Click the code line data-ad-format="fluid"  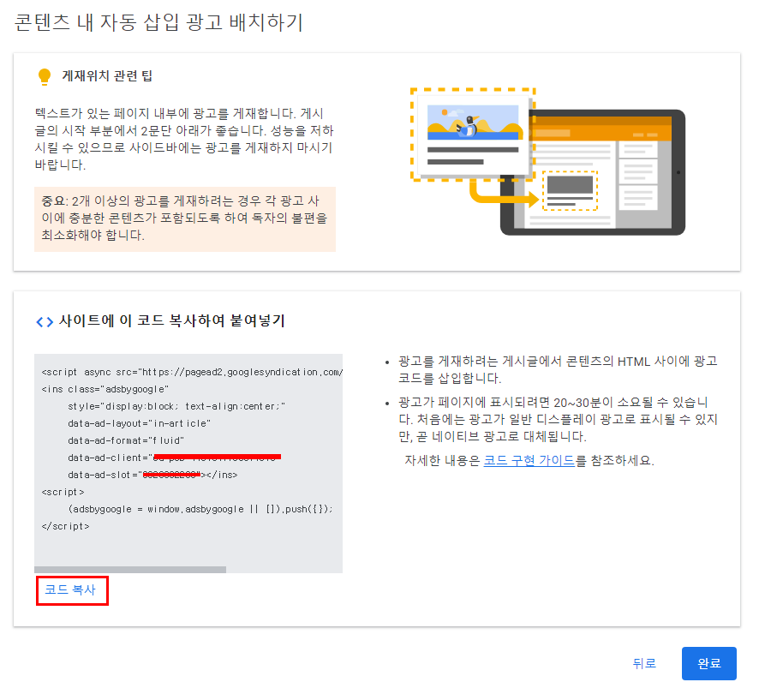(126, 440)
